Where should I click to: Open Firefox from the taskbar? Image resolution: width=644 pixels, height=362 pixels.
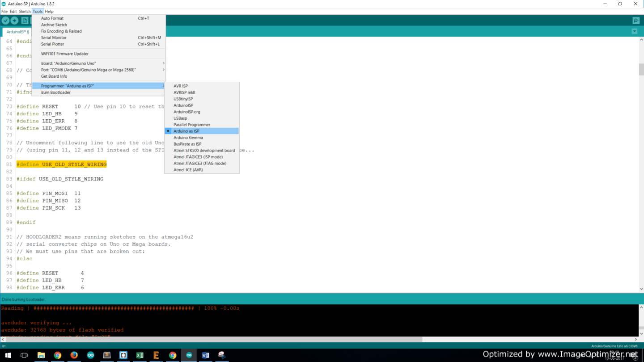click(74, 355)
